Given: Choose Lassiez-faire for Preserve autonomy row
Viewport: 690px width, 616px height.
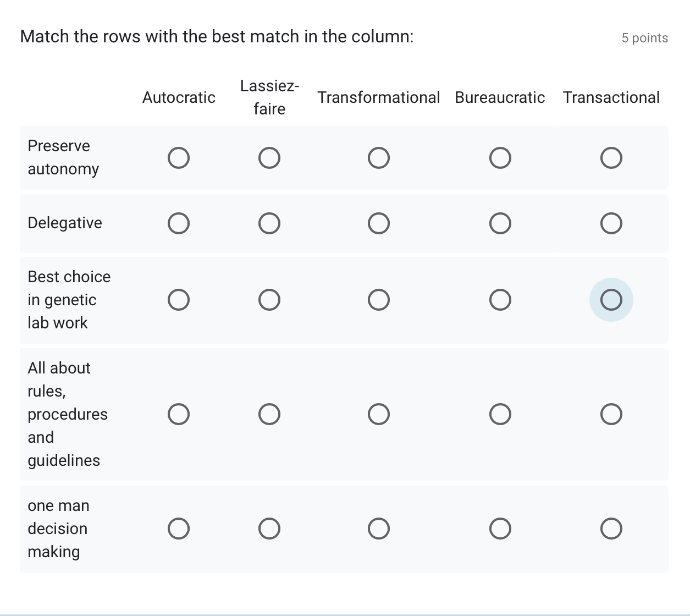Looking at the screenshot, I should [x=269, y=158].
